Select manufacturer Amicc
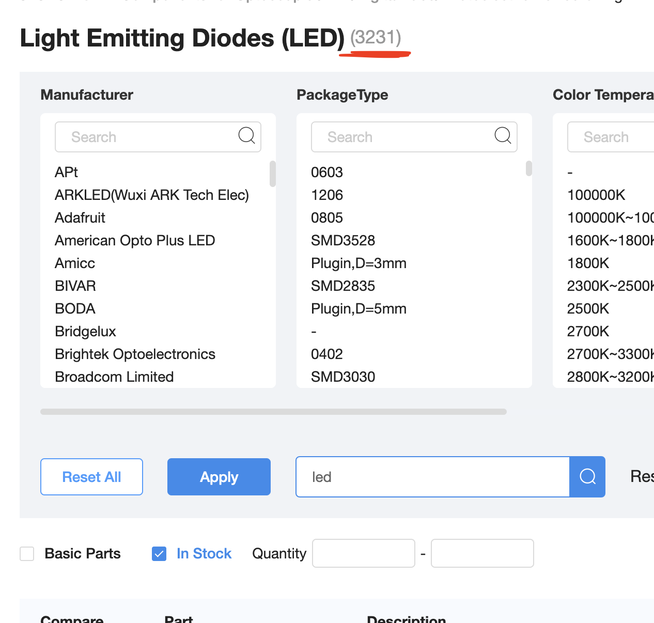 coord(75,263)
